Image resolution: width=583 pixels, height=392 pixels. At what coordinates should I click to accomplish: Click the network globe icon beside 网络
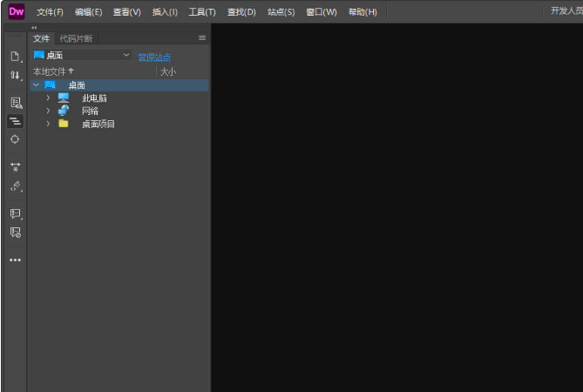(64, 111)
